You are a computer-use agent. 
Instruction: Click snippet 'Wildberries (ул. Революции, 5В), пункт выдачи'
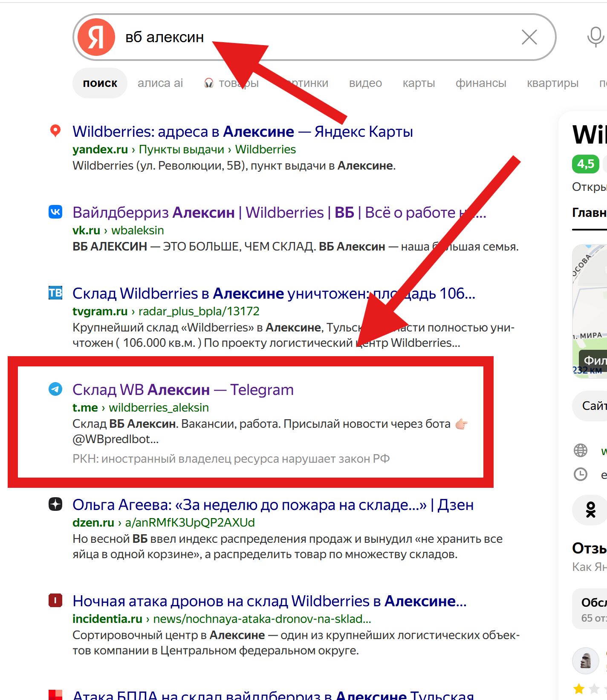click(x=234, y=166)
